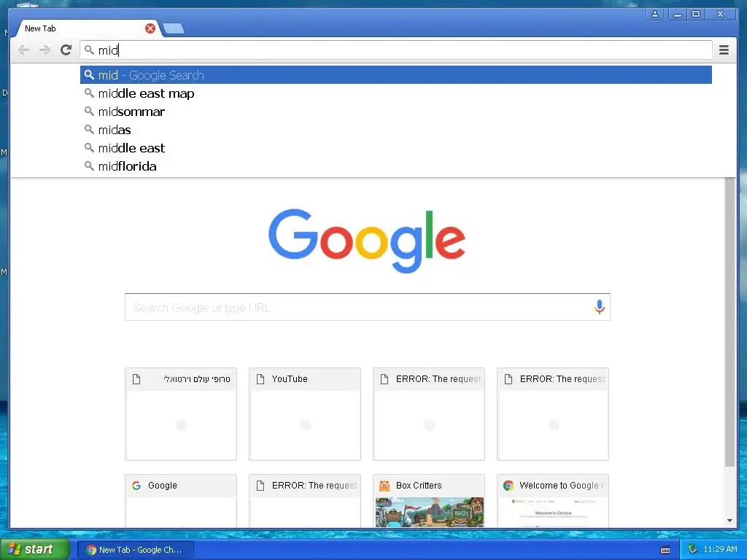Click the forward navigation arrow

click(44, 50)
